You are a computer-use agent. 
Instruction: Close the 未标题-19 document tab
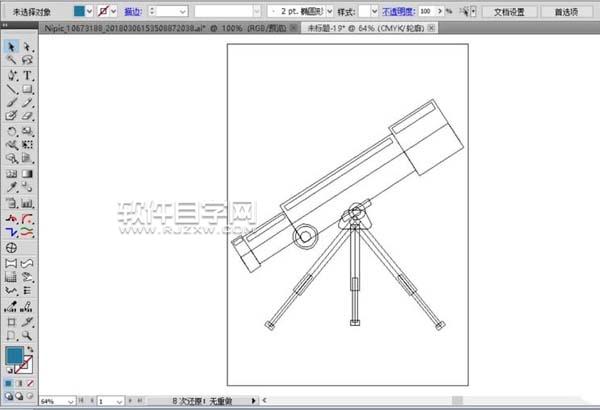(431, 28)
